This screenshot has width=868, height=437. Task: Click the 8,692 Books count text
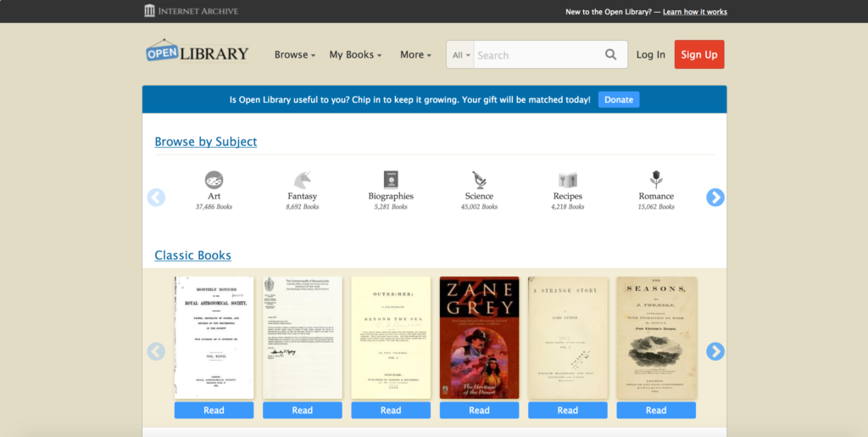pyautogui.click(x=303, y=206)
